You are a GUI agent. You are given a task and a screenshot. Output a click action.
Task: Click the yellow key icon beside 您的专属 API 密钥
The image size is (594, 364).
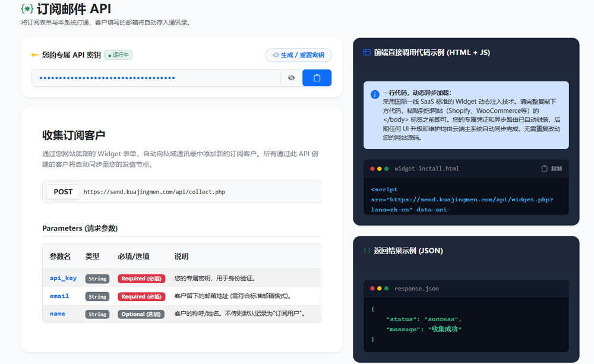35,55
